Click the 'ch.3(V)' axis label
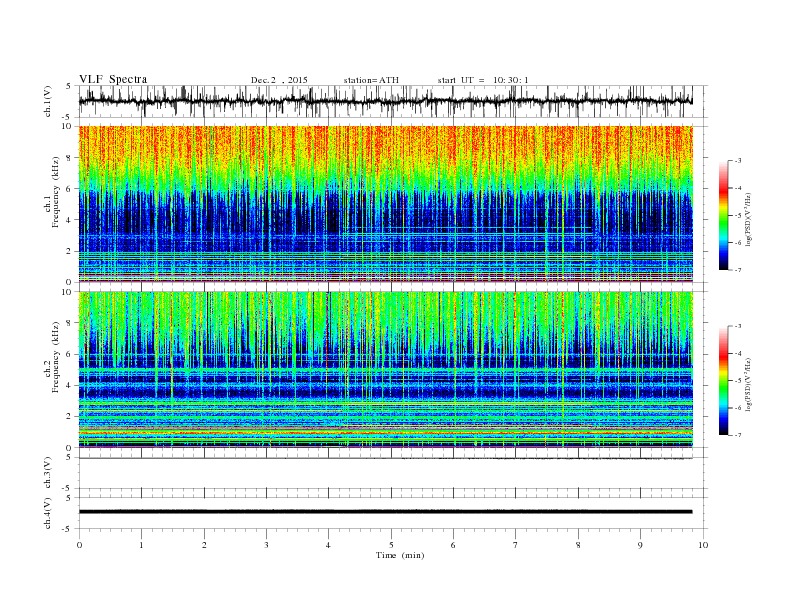The height and width of the screenshot is (612, 792). coord(48,473)
